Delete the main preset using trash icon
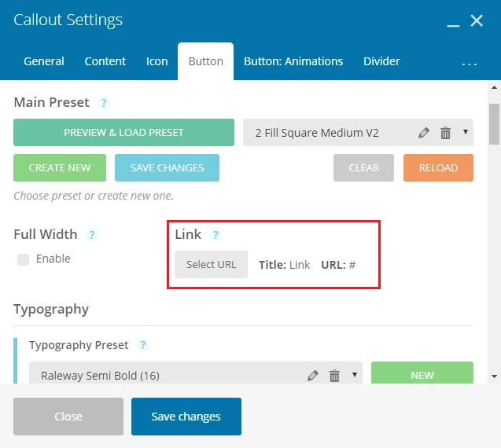The width and height of the screenshot is (501, 448). pos(445,133)
